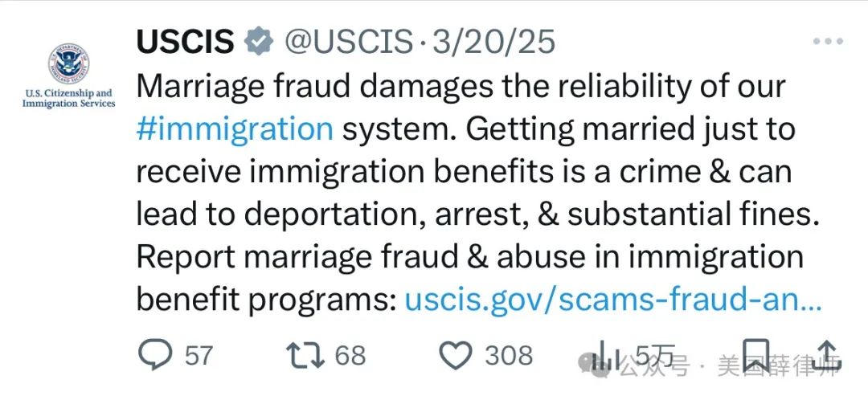This screenshot has height=400, width=868.
Task: Repost the tweet using the retweet arrows icon
Action: [305, 355]
